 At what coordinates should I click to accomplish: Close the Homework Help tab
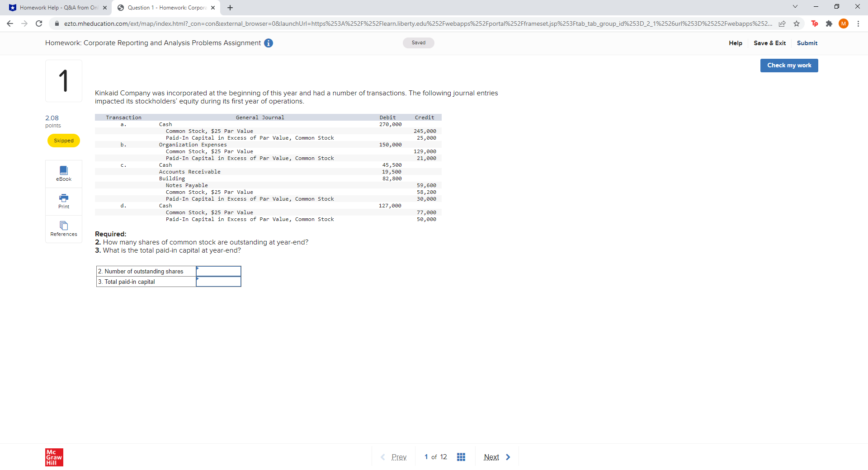click(x=105, y=8)
